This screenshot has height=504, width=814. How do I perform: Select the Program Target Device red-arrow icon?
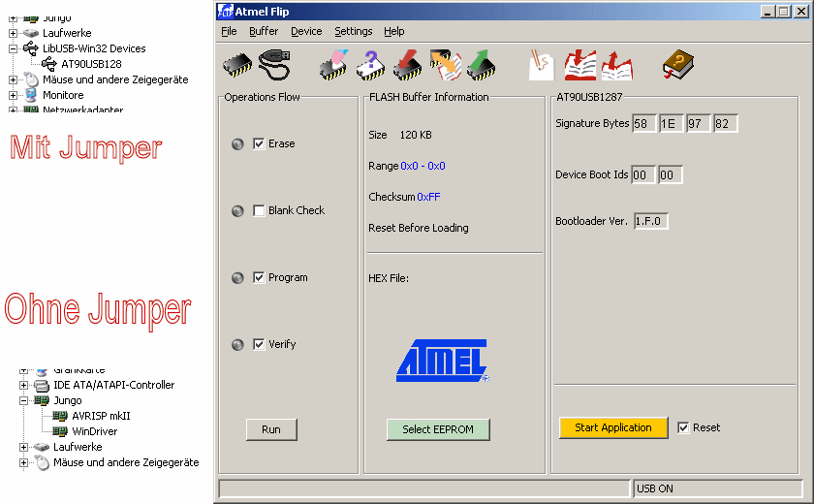(407, 65)
